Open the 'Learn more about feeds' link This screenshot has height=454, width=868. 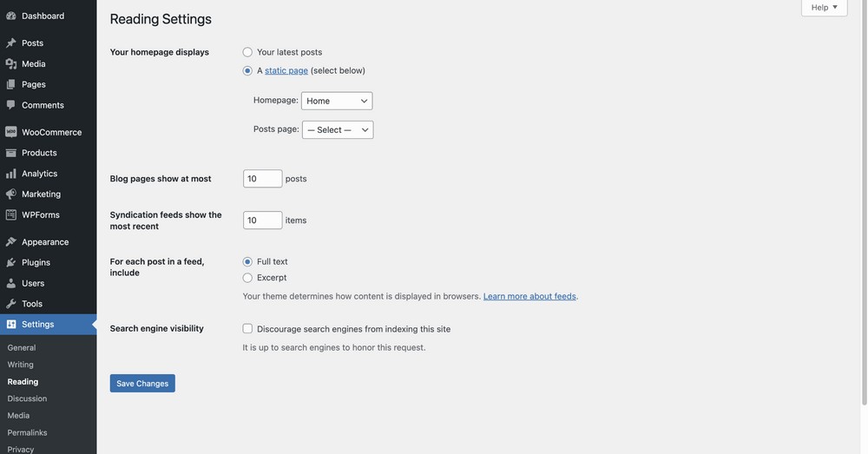click(529, 296)
